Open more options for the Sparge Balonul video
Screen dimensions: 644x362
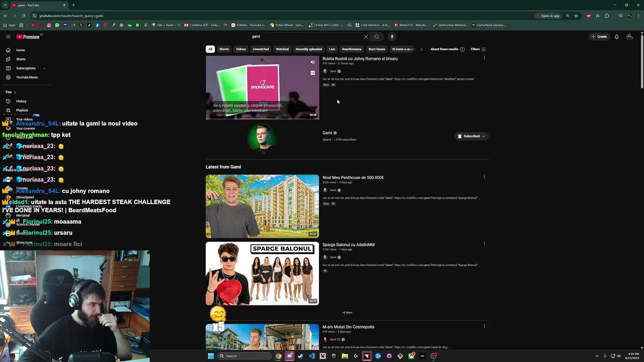pyautogui.click(x=484, y=244)
